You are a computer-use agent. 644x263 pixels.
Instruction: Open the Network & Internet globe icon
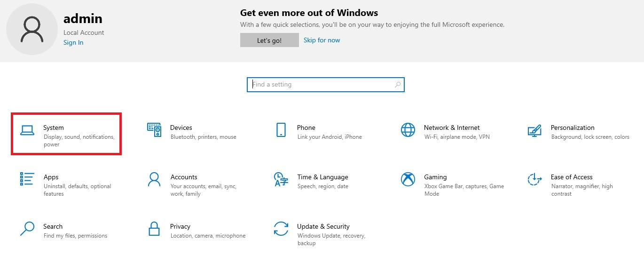(408, 130)
